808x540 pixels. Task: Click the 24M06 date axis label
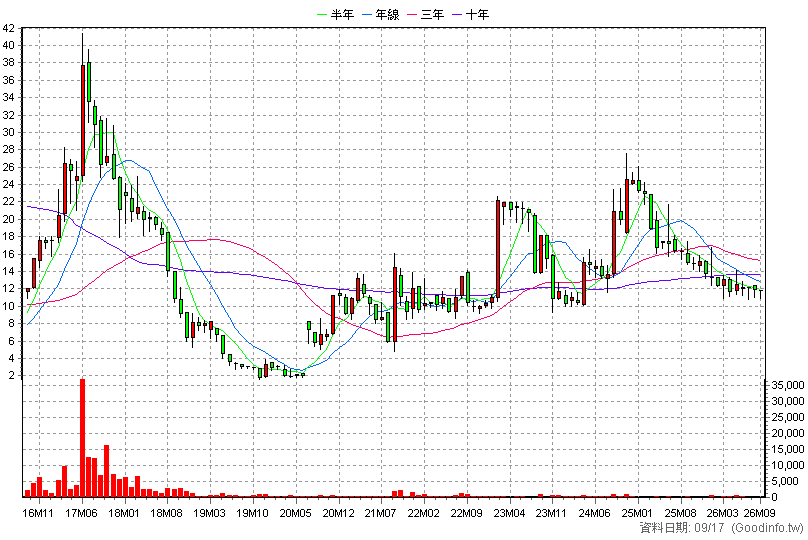[x=595, y=513]
